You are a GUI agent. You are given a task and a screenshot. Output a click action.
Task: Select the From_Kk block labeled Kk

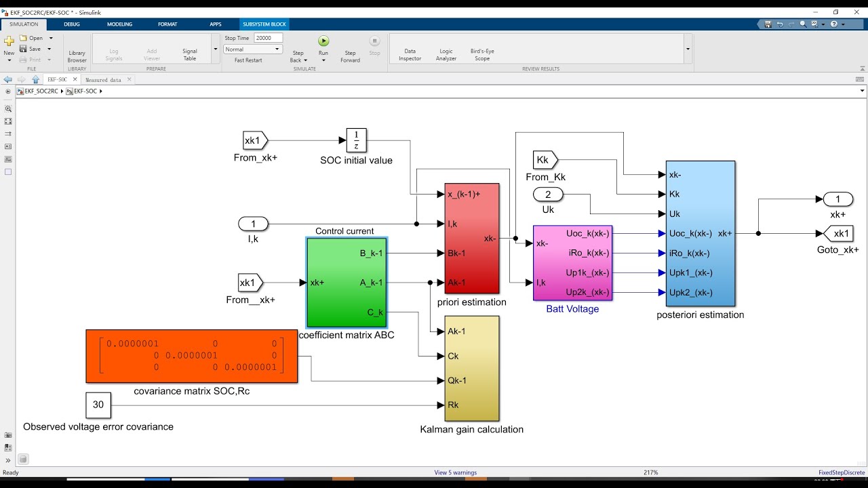[x=545, y=160]
